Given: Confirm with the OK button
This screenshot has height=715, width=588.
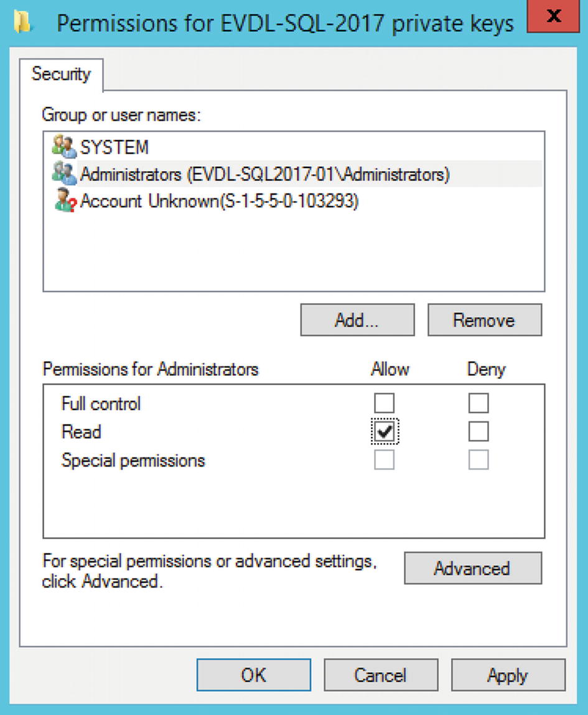Looking at the screenshot, I should coord(253,675).
